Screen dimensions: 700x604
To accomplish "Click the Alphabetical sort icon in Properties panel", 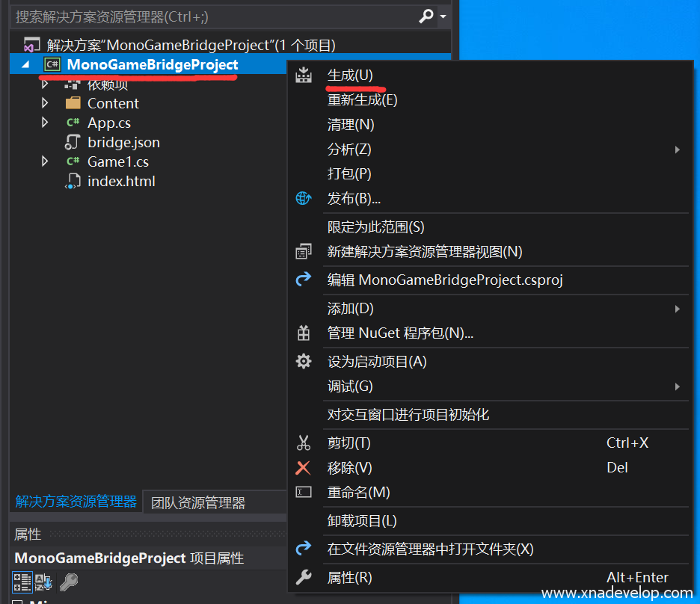I will tap(44, 582).
